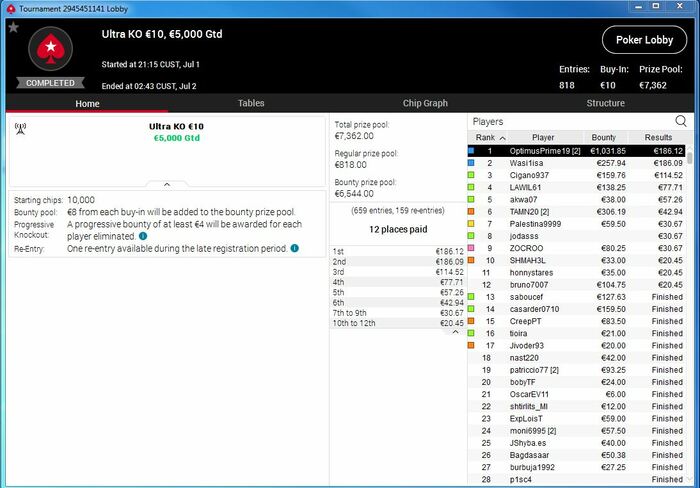Select player row Wasi1isa
Image resolution: width=700 pixels, height=488 pixels.
coord(576,163)
